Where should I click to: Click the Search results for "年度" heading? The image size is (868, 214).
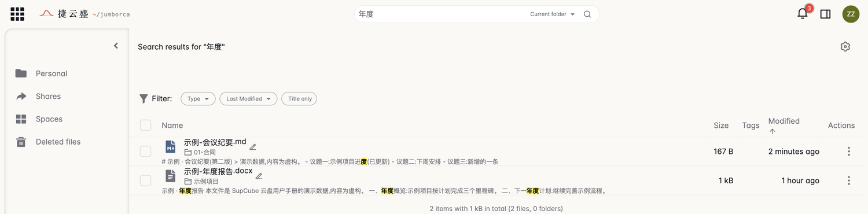pyautogui.click(x=181, y=47)
